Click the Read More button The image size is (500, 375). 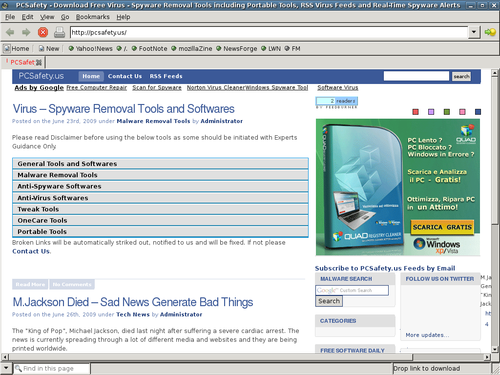(30, 284)
